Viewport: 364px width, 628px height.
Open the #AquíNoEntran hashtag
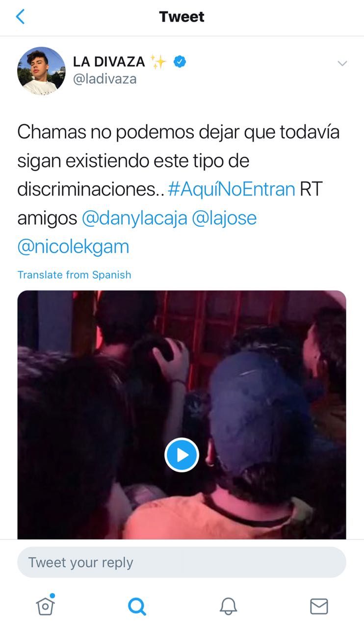click(x=231, y=189)
